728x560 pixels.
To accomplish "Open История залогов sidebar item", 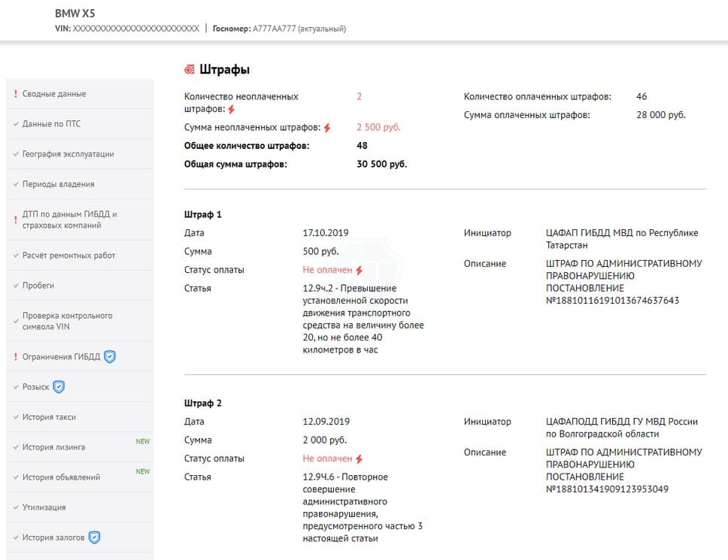I will 80,537.
